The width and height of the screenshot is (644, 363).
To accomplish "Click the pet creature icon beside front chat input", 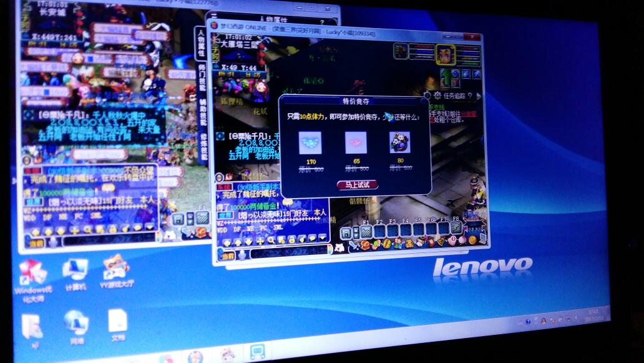I will pos(339,247).
